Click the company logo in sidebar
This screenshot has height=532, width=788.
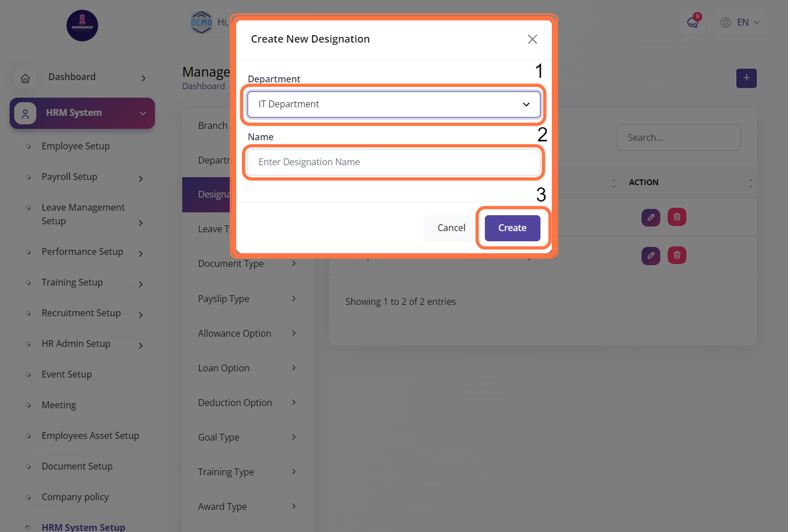[82, 26]
